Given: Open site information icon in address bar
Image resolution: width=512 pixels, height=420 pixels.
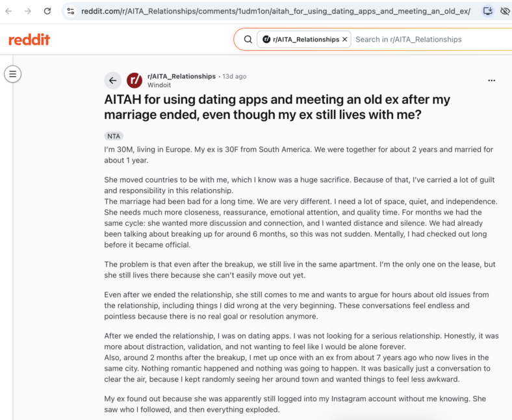Looking at the screenshot, I should (x=71, y=11).
